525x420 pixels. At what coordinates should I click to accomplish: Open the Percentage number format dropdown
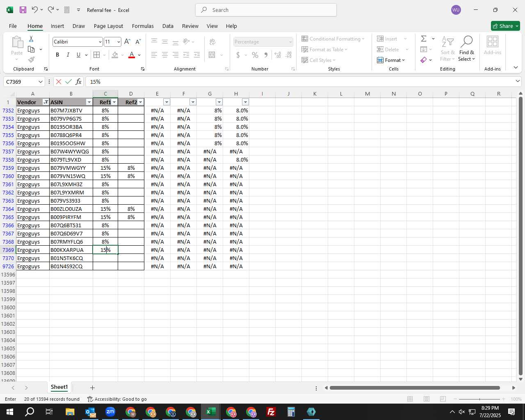click(290, 42)
